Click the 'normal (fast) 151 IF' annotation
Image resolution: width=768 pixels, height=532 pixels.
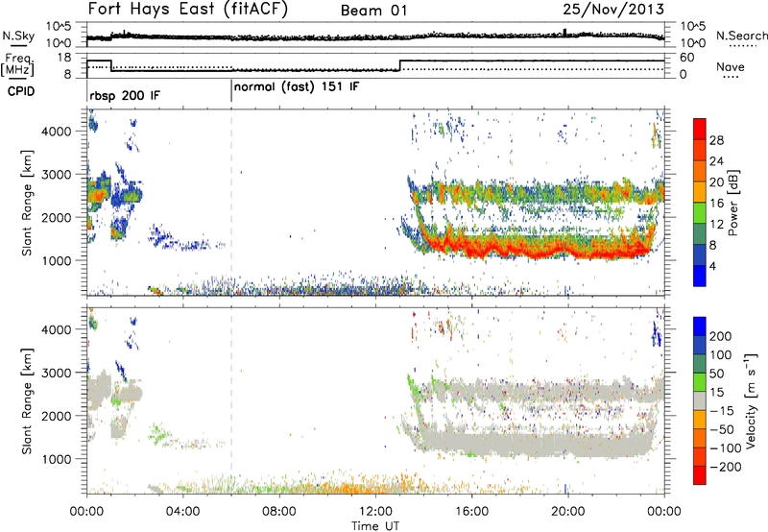tap(297, 87)
